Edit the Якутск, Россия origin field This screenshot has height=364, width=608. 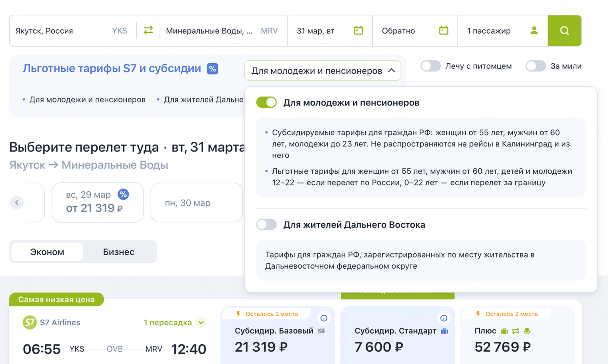60,31
